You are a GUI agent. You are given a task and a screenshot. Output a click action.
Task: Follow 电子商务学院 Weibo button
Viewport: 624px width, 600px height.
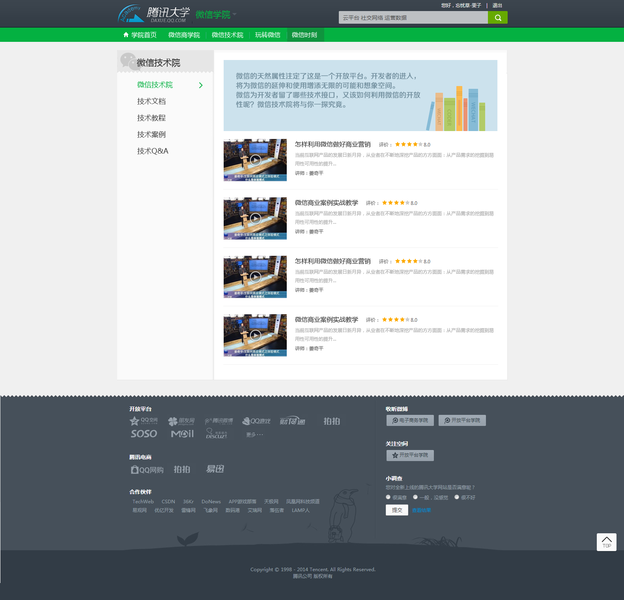pyautogui.click(x=410, y=421)
